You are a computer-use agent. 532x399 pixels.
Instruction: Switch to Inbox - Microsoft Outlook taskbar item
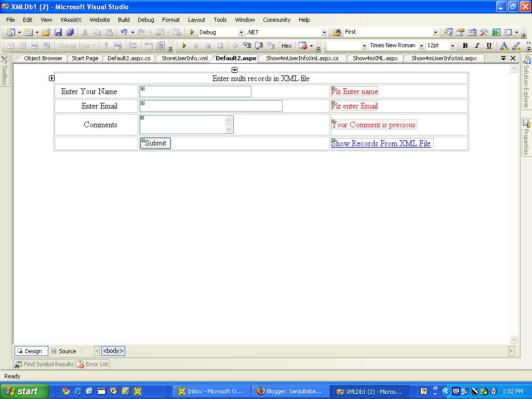point(212,391)
